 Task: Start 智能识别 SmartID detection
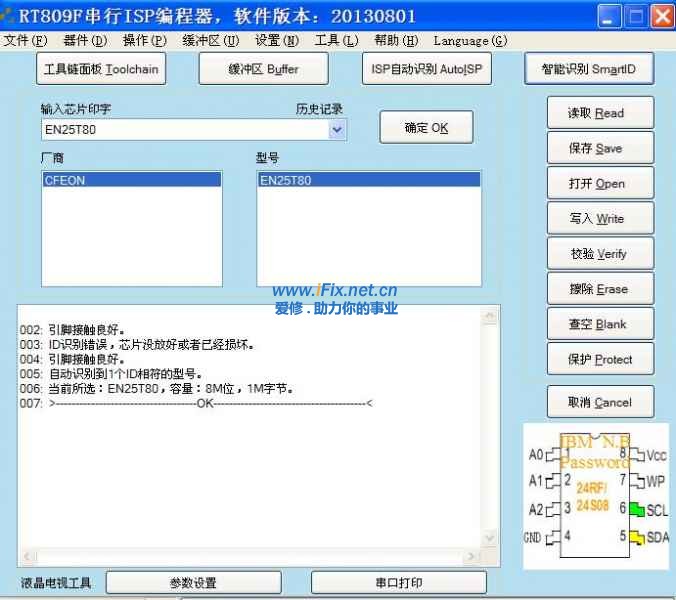[589, 69]
